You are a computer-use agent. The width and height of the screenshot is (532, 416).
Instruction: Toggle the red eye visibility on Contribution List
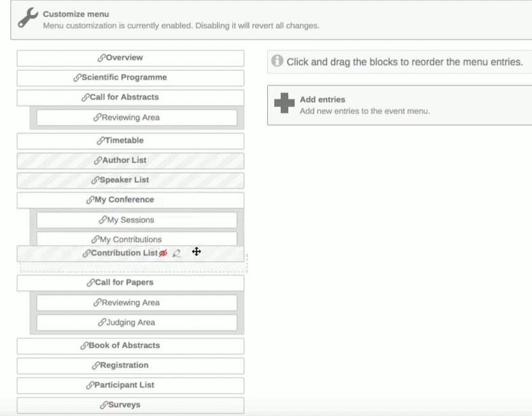pyautogui.click(x=163, y=253)
